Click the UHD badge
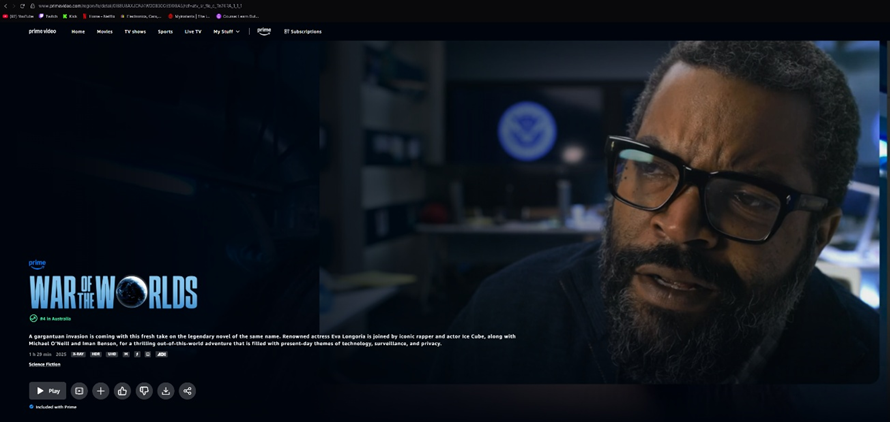This screenshot has width=890, height=422. [x=112, y=354]
